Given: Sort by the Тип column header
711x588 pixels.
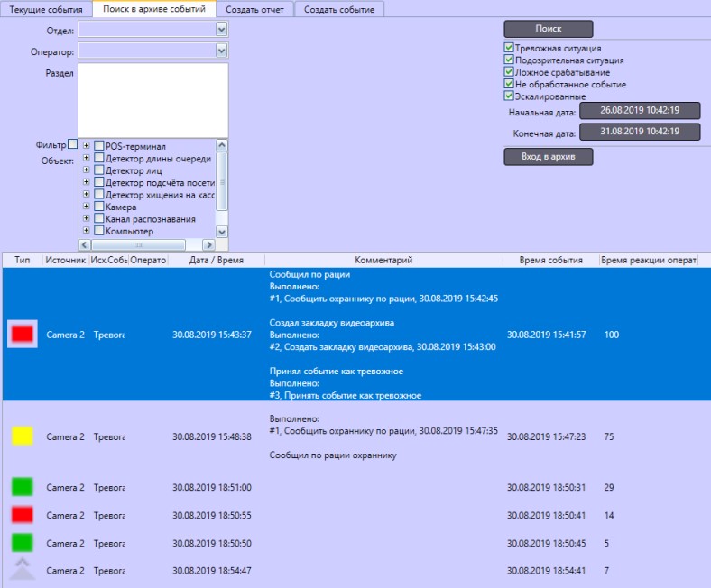Looking at the screenshot, I should point(23,260).
